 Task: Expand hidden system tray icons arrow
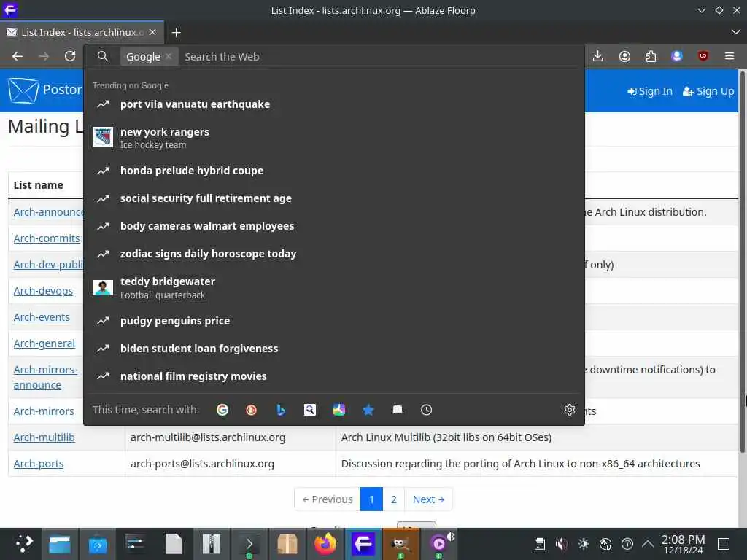[x=648, y=544]
